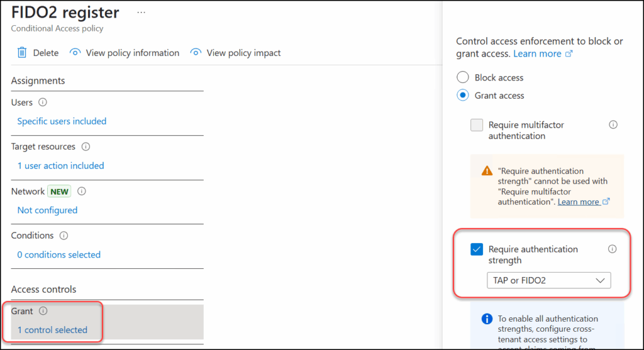Click the info icon next to Target resources

click(86, 147)
